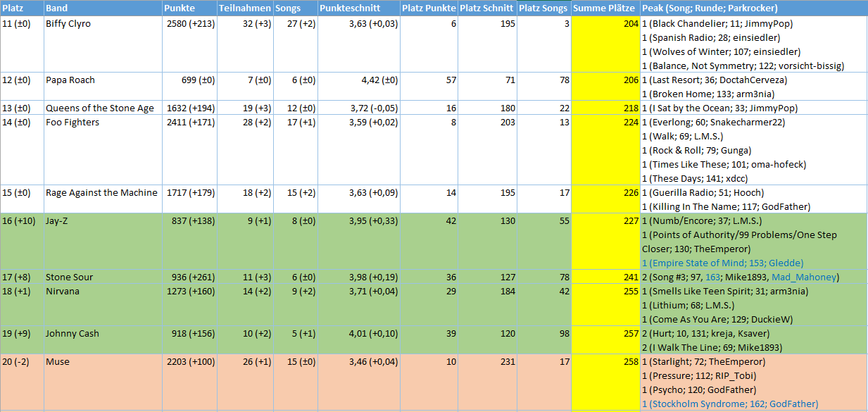Select points cell 936 (+261)
This screenshot has height=412, width=868.
tap(189, 277)
